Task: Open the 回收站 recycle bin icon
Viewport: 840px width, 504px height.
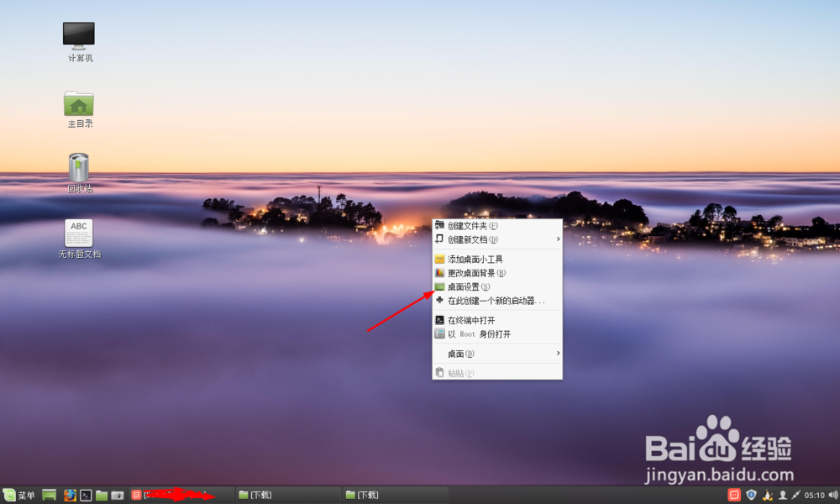Action: coord(77,168)
